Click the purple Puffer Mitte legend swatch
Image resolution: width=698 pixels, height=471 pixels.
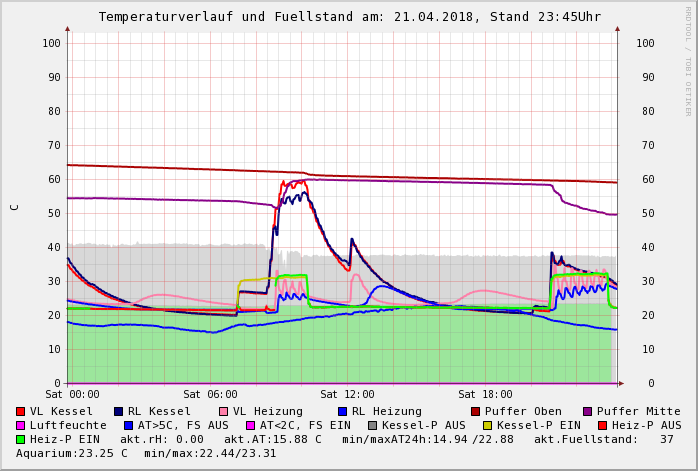(x=588, y=411)
